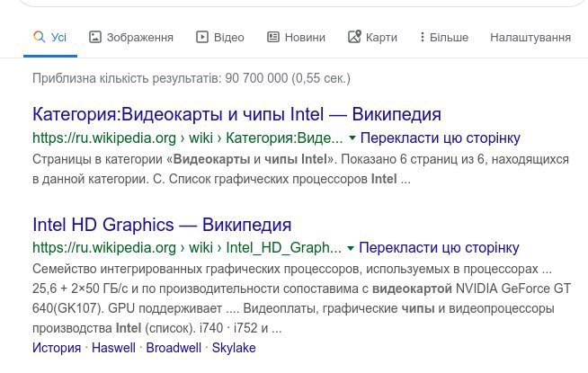Click the search magnifier icon beside Усі
This screenshot has height=373, width=588.
click(x=39, y=37)
